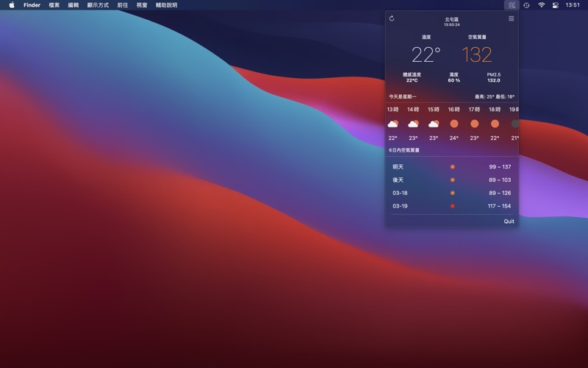This screenshot has height=368, width=588.
Task: Click the 明天 air quality dot
Action: tap(453, 167)
